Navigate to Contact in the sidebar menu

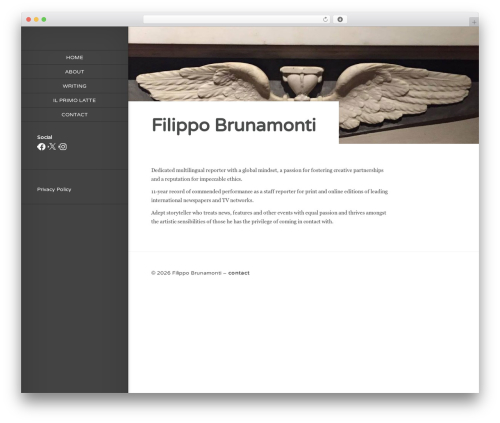(74, 115)
